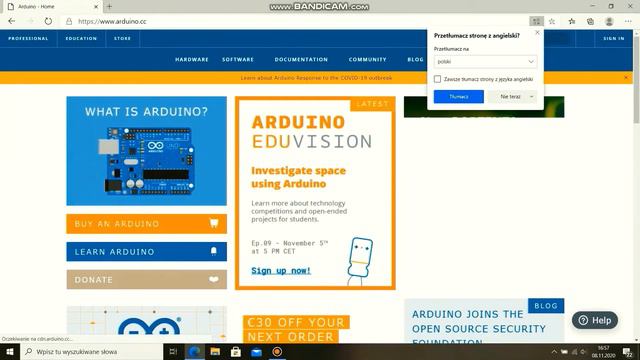Open Microsoft Store on taskbar

click(236, 351)
